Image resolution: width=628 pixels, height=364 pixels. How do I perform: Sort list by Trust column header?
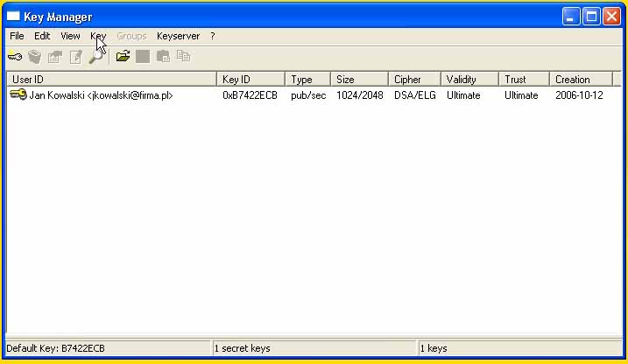[x=524, y=80]
